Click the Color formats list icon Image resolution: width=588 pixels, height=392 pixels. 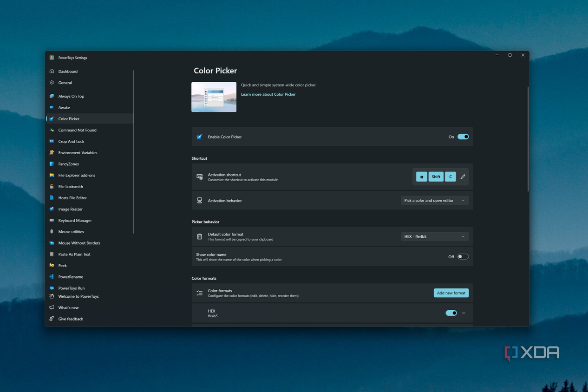point(200,293)
